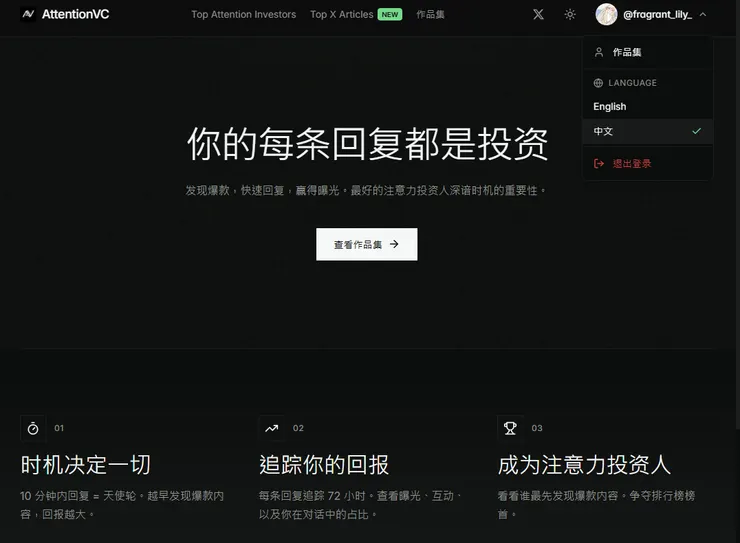This screenshot has width=740, height=543.
Task: Click the AttentionVC brand name
Action: click(x=76, y=15)
